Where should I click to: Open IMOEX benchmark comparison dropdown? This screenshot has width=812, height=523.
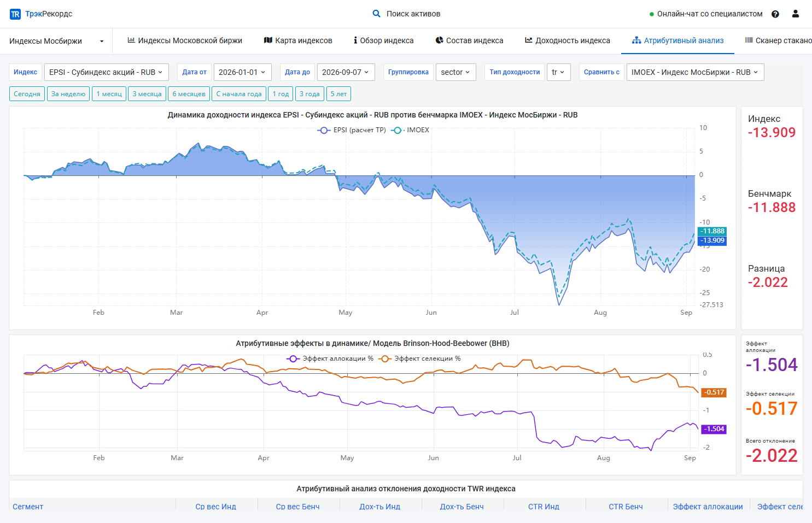pyautogui.click(x=695, y=72)
